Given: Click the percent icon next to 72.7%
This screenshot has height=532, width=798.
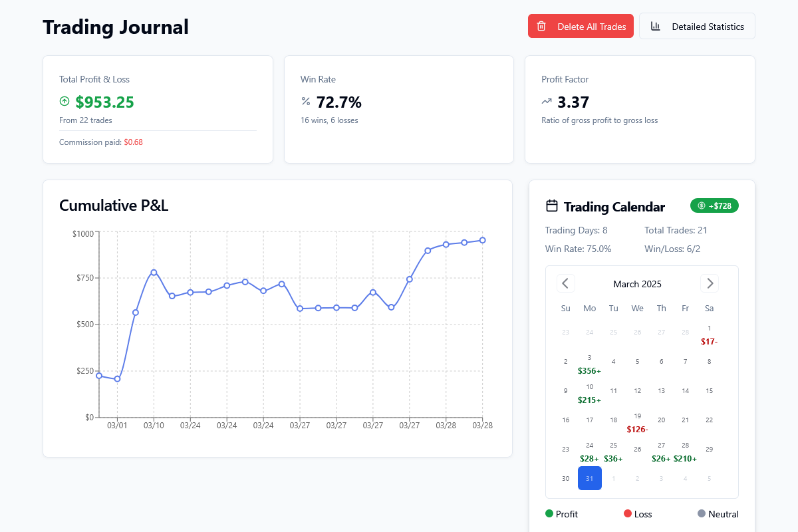Looking at the screenshot, I should pyautogui.click(x=306, y=102).
